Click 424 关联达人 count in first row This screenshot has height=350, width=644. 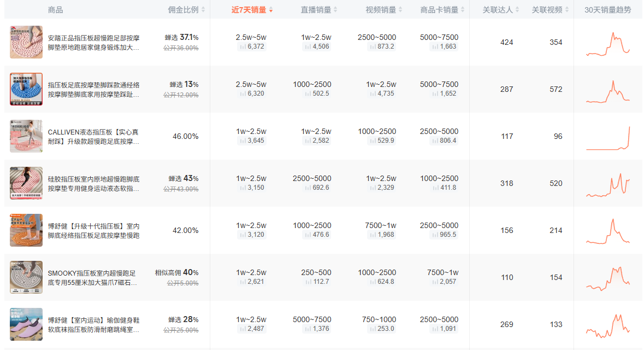click(x=507, y=43)
